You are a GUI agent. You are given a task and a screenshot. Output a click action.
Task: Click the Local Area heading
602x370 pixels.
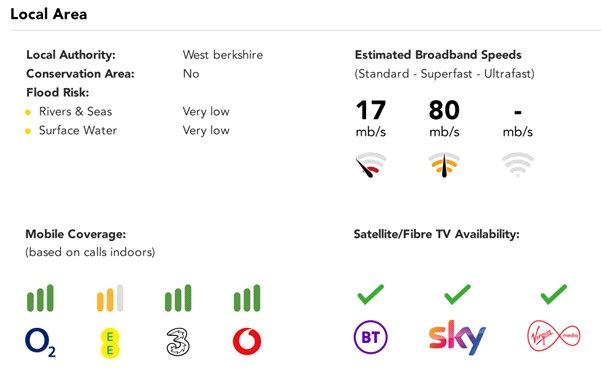49,14
